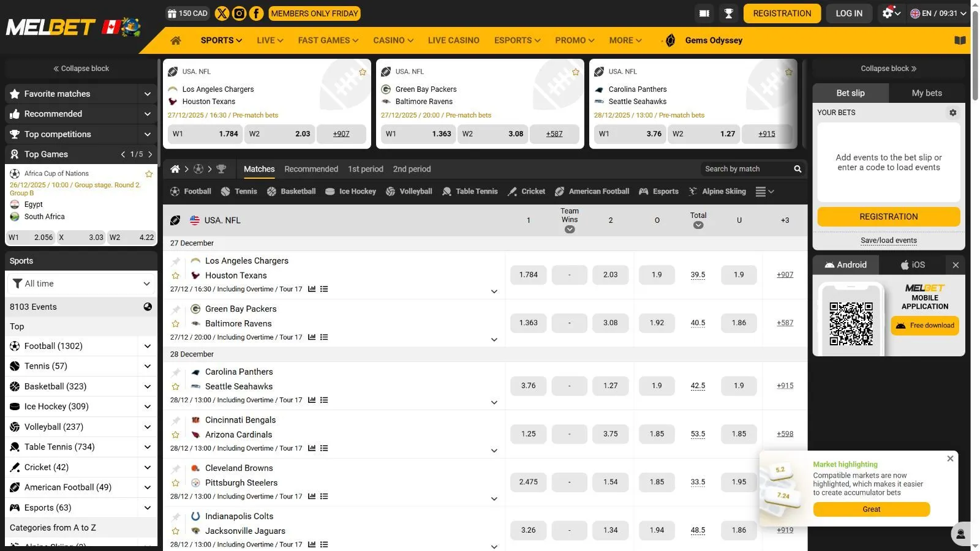Open list icon for Packers vs Ravens row
980x551 pixels.
(x=324, y=337)
